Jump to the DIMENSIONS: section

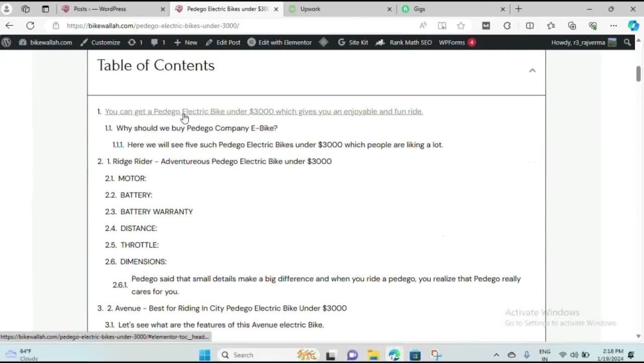click(144, 262)
